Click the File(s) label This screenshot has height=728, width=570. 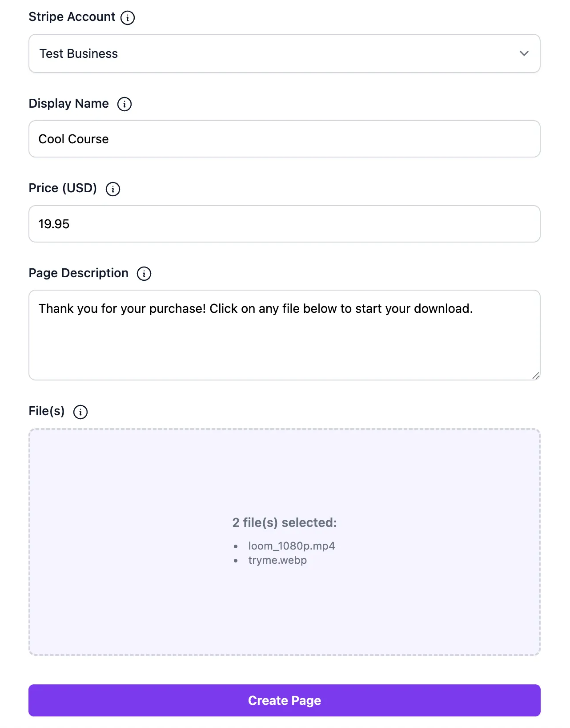point(46,411)
